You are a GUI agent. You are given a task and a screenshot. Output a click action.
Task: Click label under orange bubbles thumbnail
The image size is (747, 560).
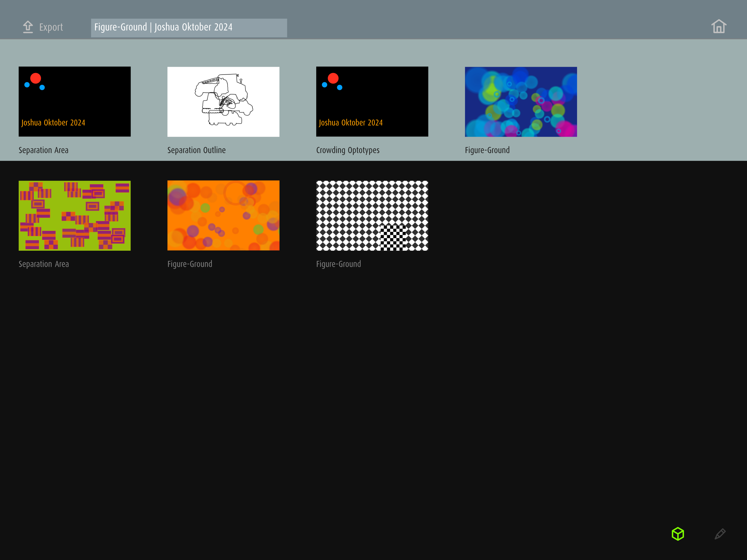[x=190, y=264]
